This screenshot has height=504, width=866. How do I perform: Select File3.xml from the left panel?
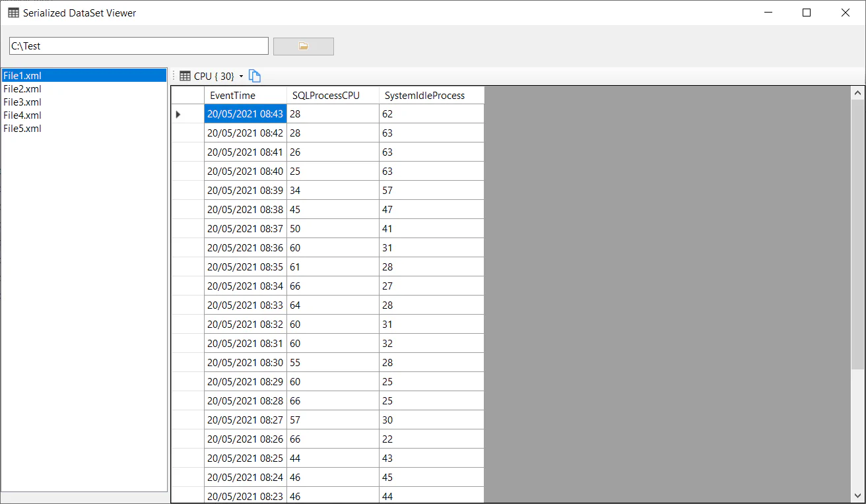[x=21, y=102]
